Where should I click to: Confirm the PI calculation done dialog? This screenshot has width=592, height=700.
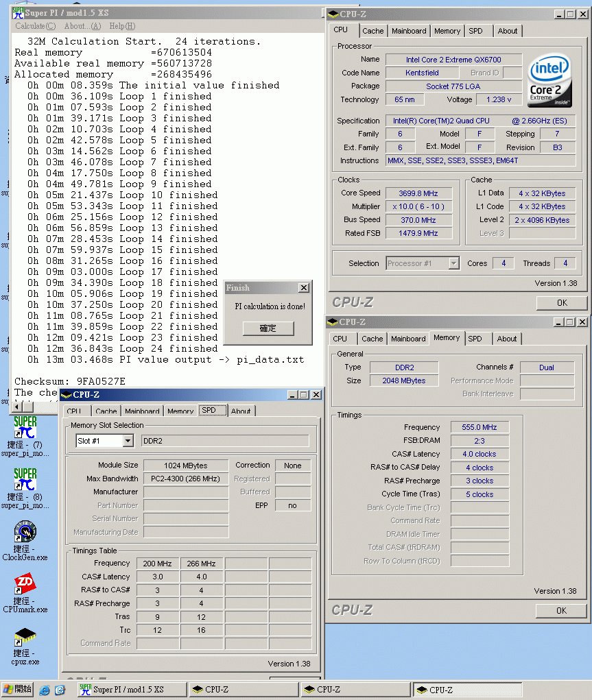268,328
